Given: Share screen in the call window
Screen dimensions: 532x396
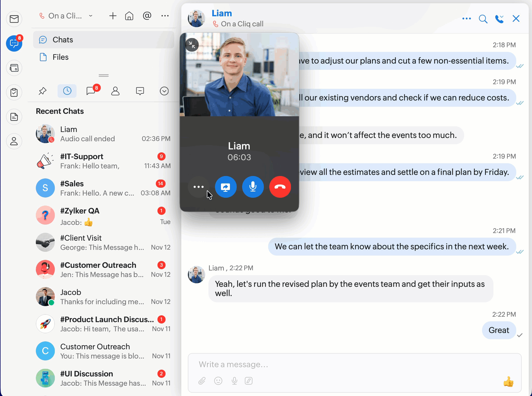Looking at the screenshot, I should 226,187.
